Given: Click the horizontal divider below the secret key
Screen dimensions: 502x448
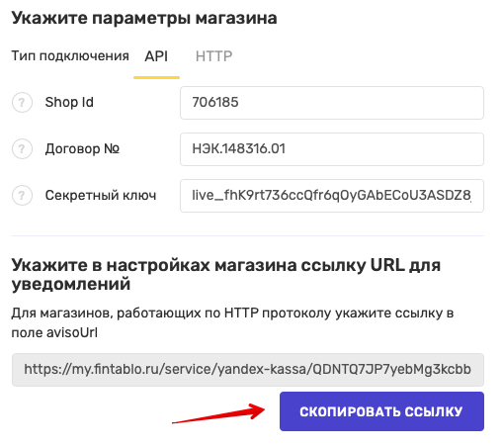Looking at the screenshot, I should [248, 235].
